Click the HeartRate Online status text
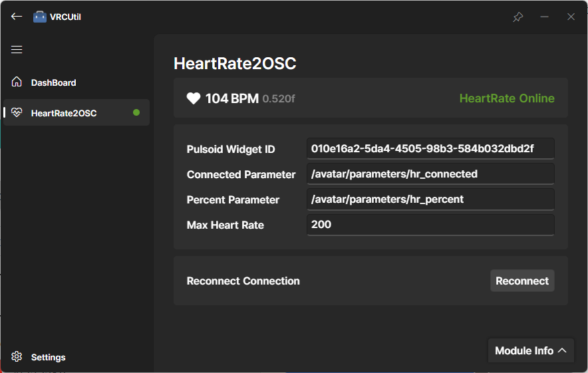 pyautogui.click(x=507, y=98)
